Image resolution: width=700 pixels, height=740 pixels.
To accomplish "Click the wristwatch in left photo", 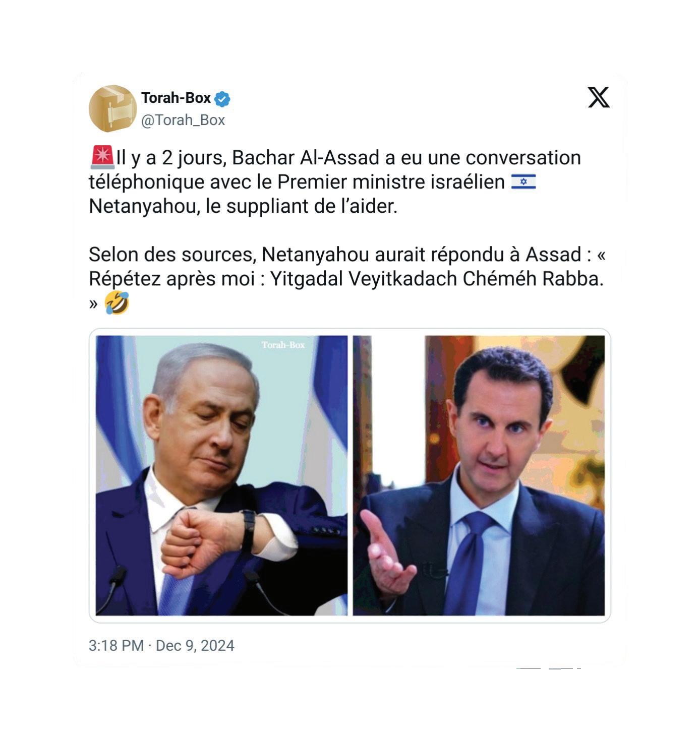I will point(248,529).
